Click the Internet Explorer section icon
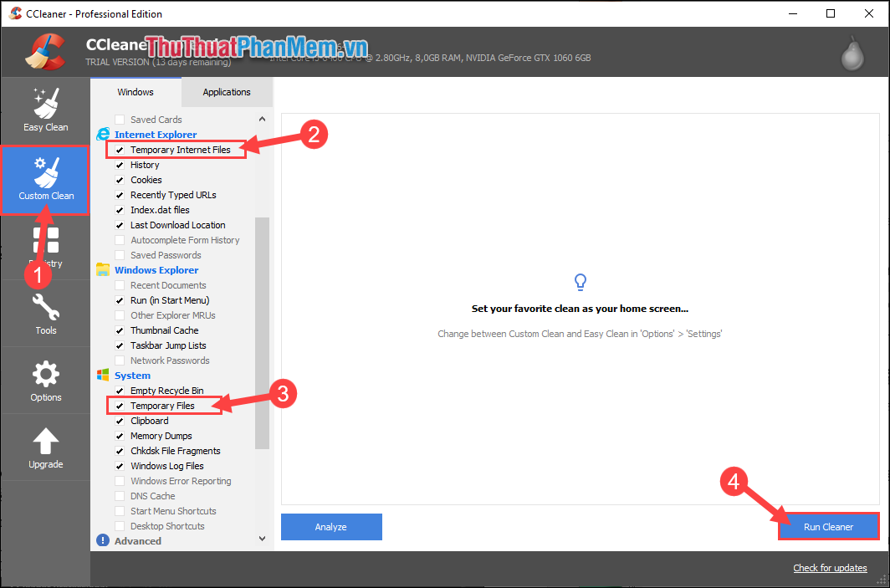 click(102, 134)
